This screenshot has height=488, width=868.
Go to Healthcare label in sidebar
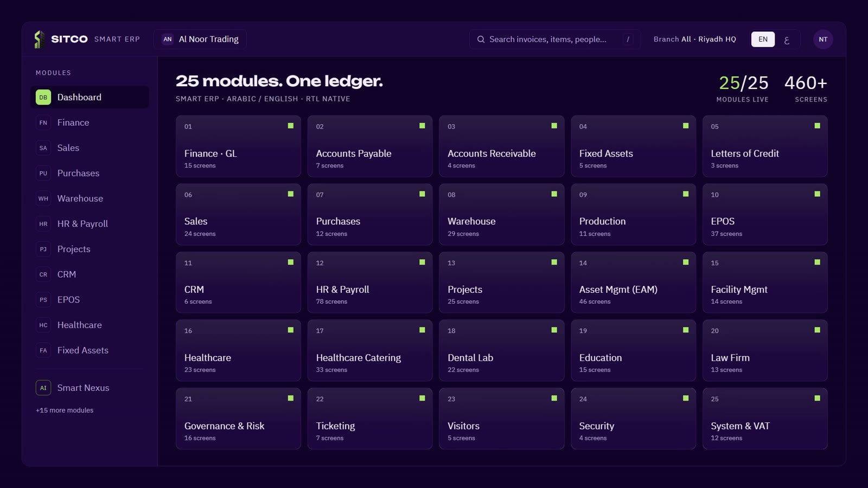(80, 325)
